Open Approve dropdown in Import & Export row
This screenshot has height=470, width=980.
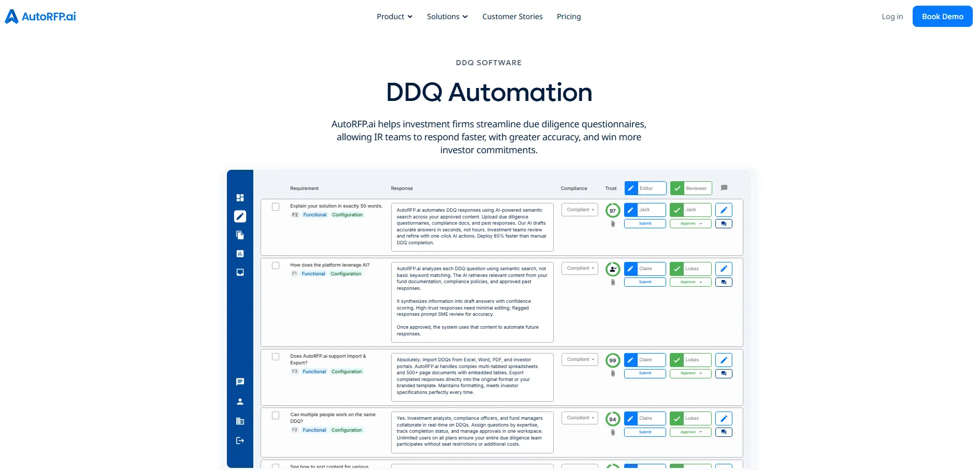[690, 373]
